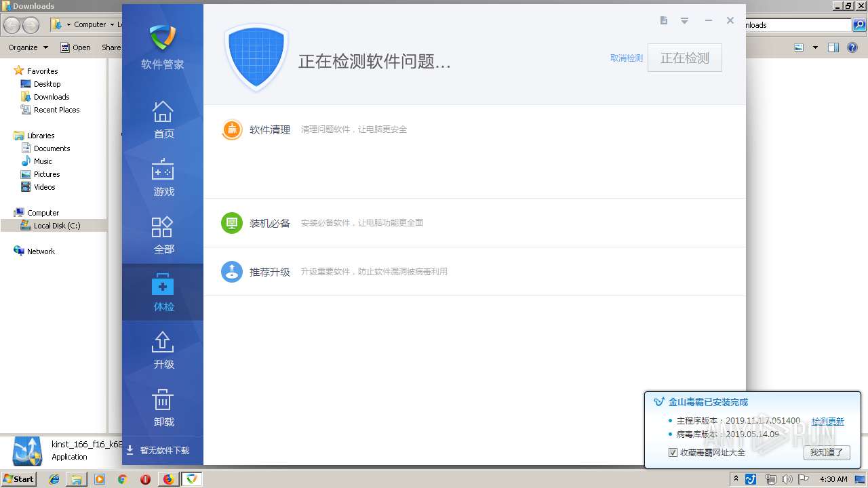Open the Windows Start menu
The width and height of the screenshot is (868, 488).
(19, 479)
